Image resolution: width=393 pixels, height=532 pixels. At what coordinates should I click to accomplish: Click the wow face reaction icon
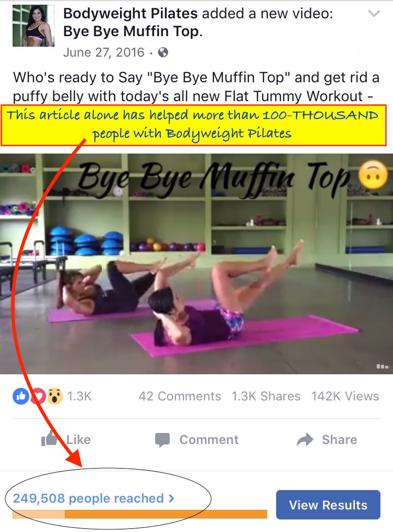54,396
